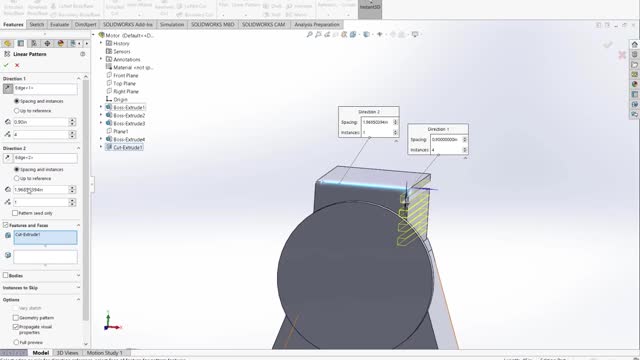Accept Linear Pattern with green checkmark
Image resolution: width=640 pixels, height=360 pixels.
click(x=6, y=65)
